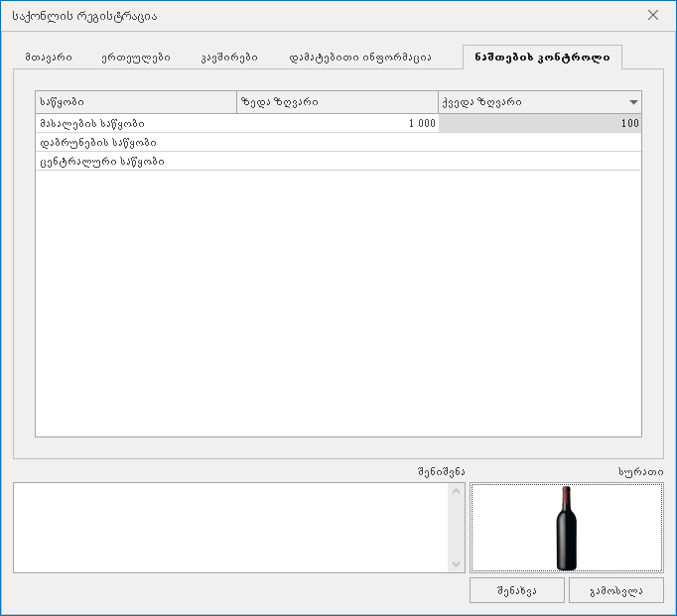Screen dimensions: 677x616
Task: Click the გამოსვლა exit button
Action: click(616, 590)
